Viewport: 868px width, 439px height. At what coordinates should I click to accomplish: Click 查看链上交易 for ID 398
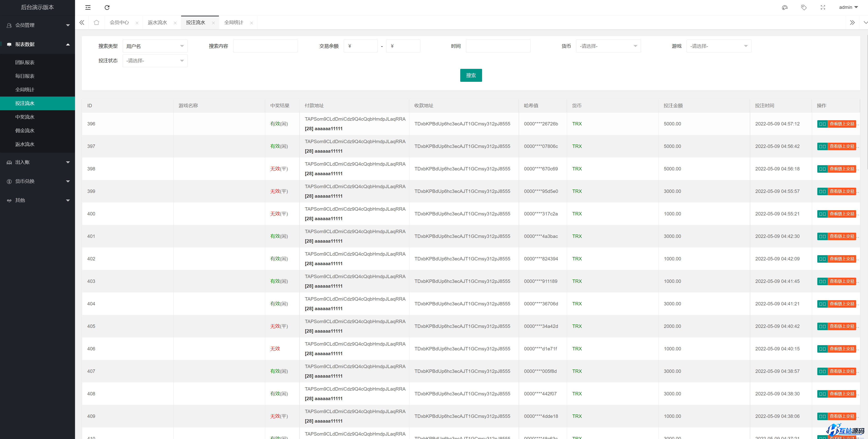842,169
